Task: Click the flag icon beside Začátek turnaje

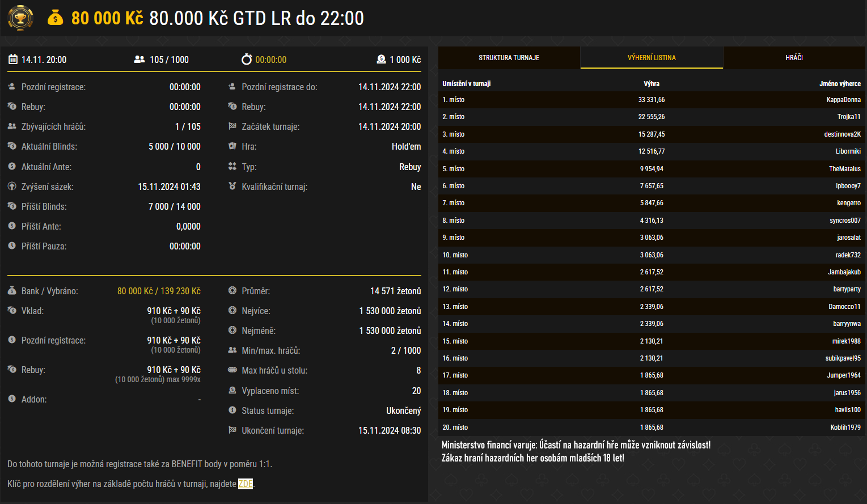Action: [x=232, y=126]
